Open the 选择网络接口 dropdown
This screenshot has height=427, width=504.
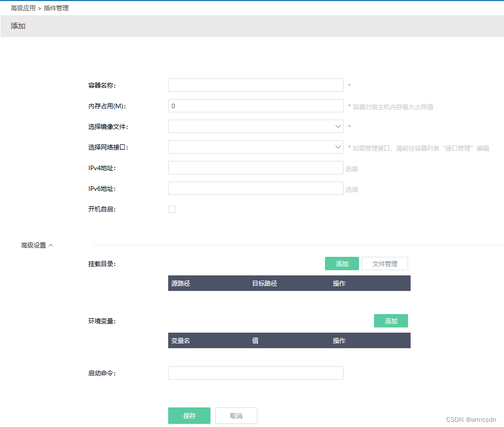(255, 147)
